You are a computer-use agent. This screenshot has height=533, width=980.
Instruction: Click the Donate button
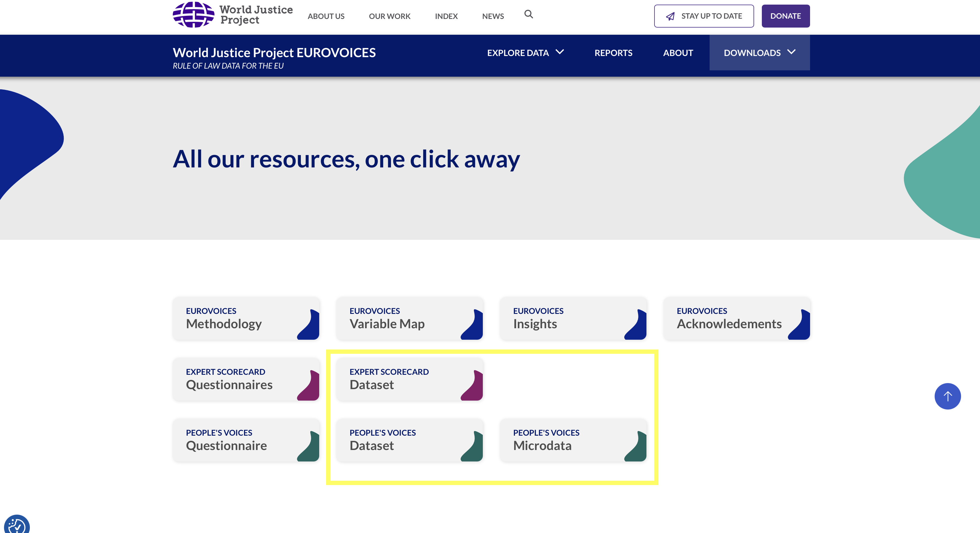(786, 16)
